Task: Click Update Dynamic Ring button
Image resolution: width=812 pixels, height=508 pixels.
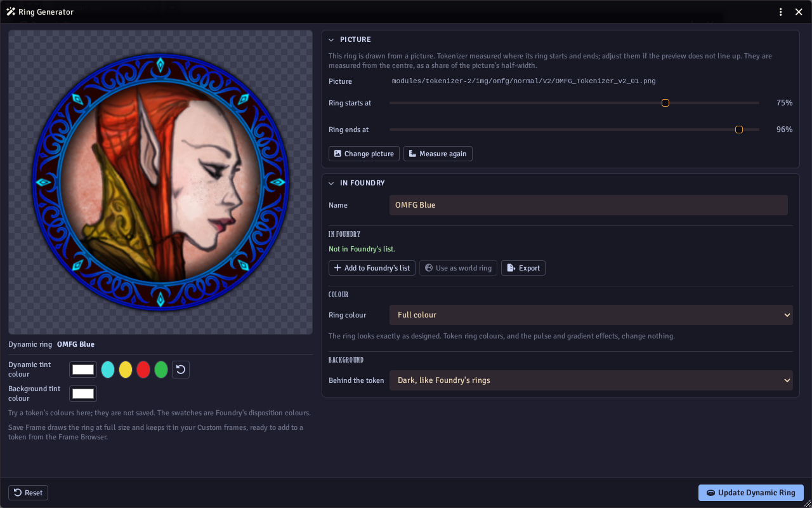Action: click(x=751, y=493)
